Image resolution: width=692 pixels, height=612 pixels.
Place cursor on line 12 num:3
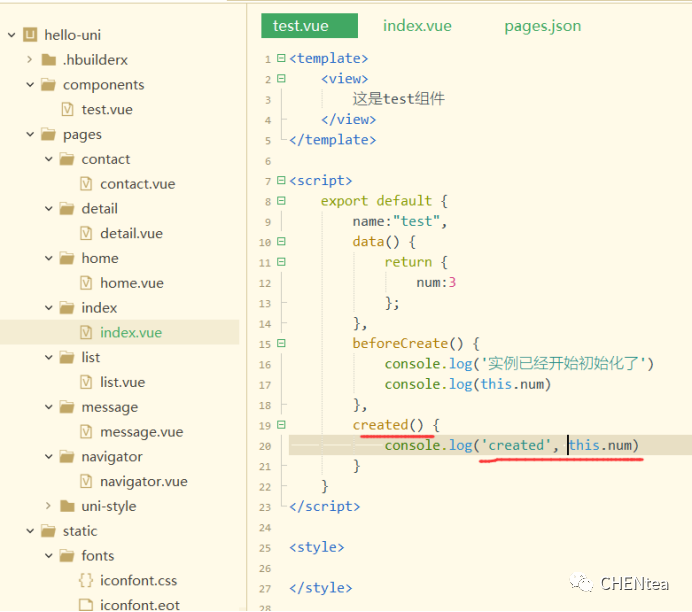pyautogui.click(x=436, y=283)
